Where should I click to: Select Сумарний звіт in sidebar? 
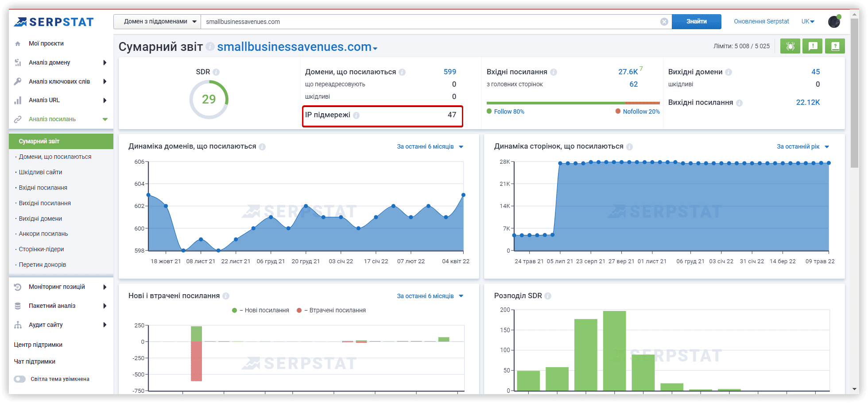coord(61,142)
